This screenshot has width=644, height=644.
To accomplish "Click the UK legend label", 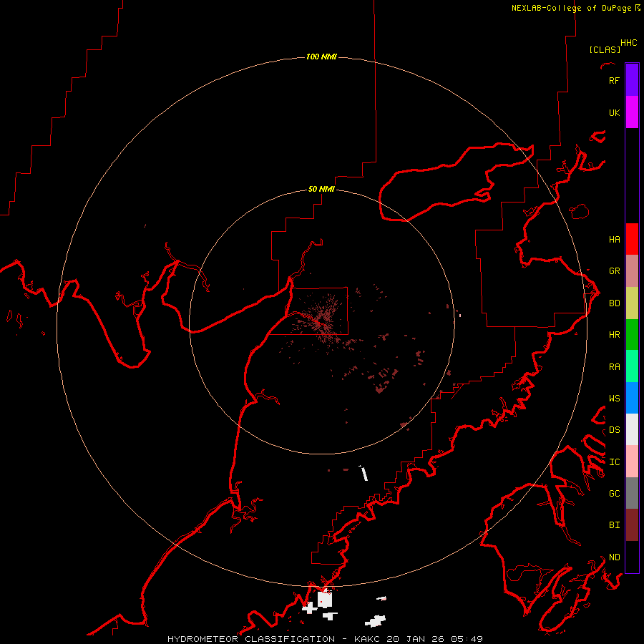I will 614,112.
